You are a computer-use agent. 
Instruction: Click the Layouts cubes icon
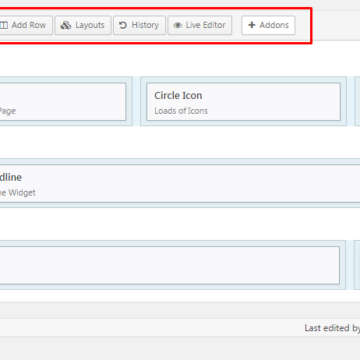tap(66, 25)
